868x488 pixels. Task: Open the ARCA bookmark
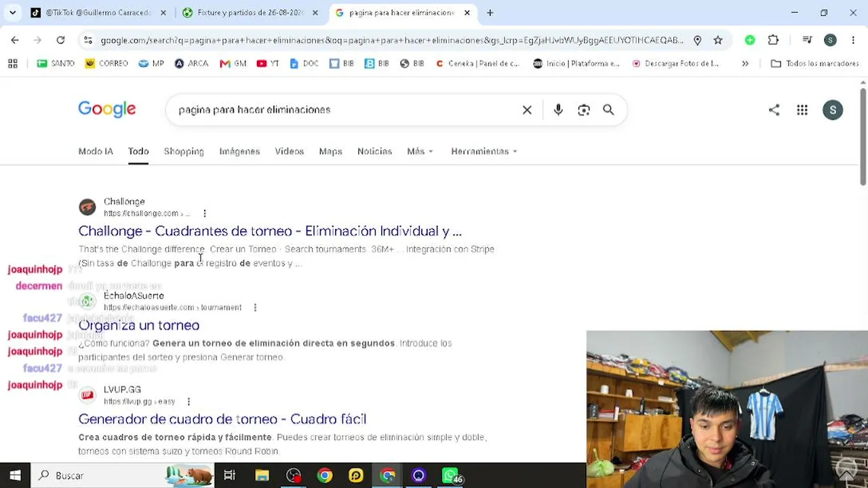(191, 63)
